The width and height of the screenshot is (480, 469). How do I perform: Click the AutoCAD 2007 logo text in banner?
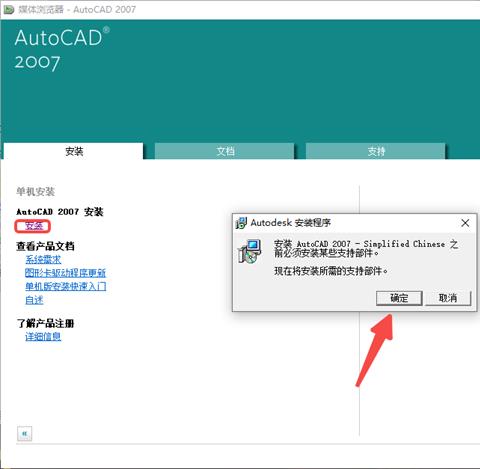[x=62, y=49]
